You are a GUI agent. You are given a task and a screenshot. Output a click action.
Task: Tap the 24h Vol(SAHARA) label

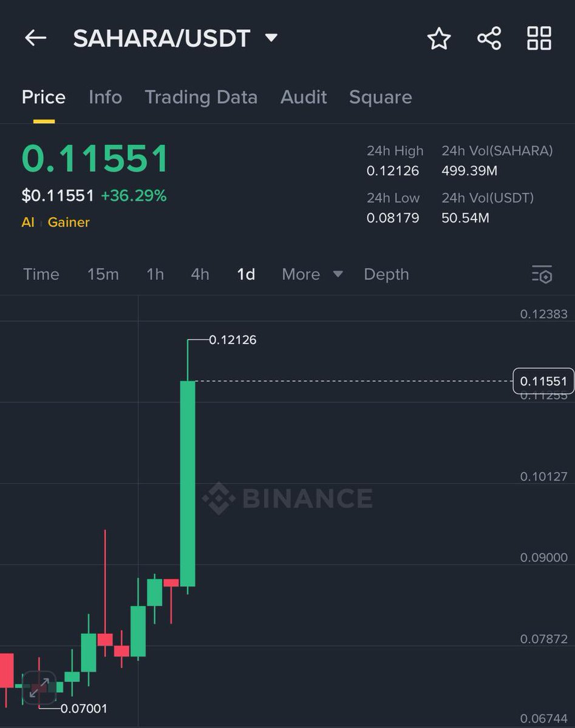coord(497,150)
